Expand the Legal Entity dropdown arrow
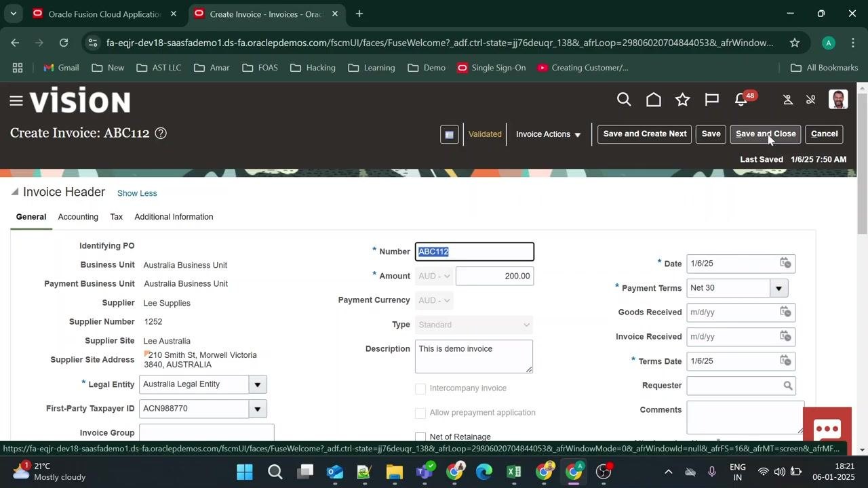This screenshot has width=868, height=488. tap(258, 384)
